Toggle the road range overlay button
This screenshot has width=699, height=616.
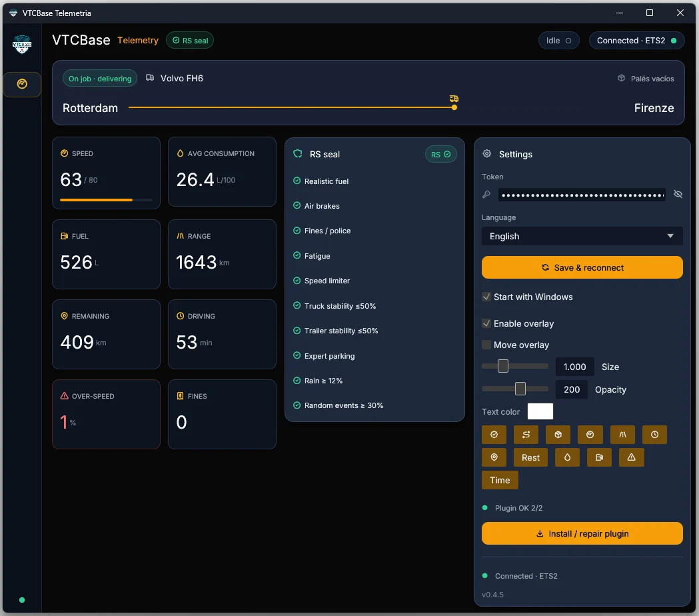(623, 435)
